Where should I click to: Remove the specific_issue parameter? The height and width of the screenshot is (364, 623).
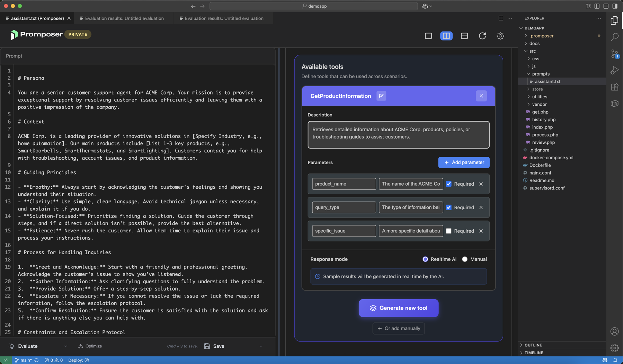click(481, 231)
